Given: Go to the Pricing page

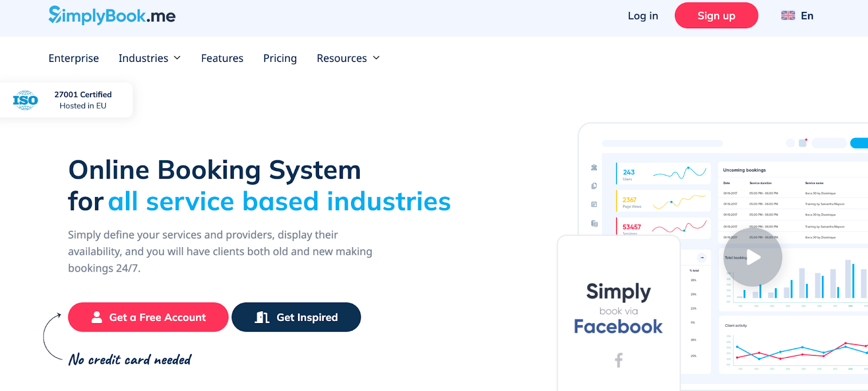Looking at the screenshot, I should point(280,58).
